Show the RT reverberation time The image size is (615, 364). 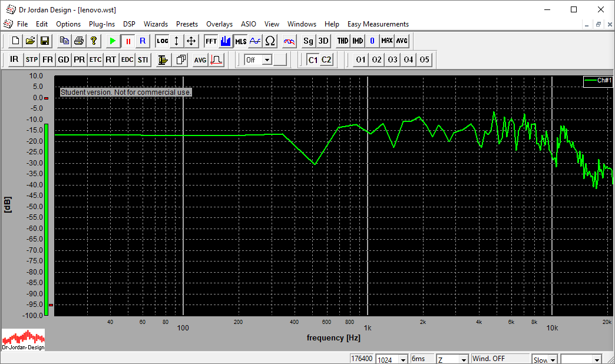111,59
